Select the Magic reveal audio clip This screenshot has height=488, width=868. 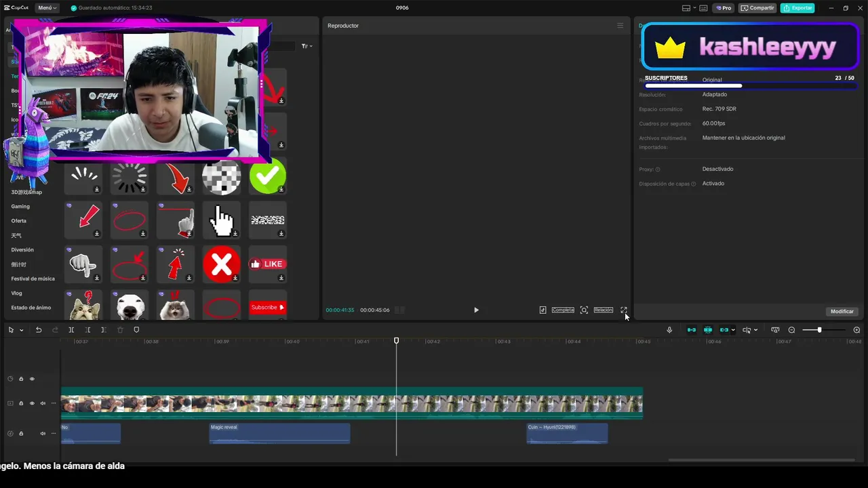coord(279,433)
